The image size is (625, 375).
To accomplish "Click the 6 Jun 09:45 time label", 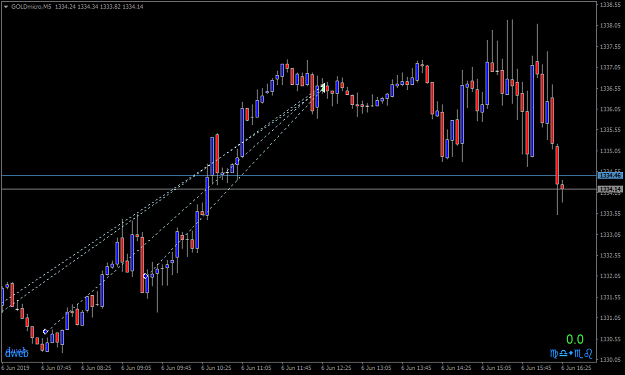I will 177,368.
